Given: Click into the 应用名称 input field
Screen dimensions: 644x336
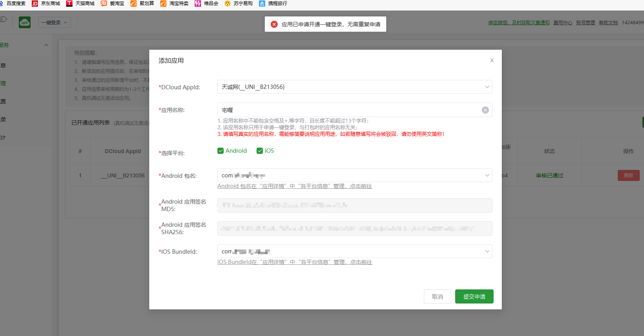Looking at the screenshot, I should pyautogui.click(x=349, y=110).
